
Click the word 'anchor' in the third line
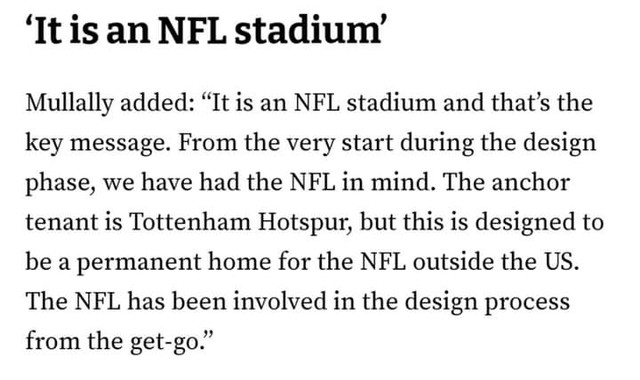[x=531, y=182]
